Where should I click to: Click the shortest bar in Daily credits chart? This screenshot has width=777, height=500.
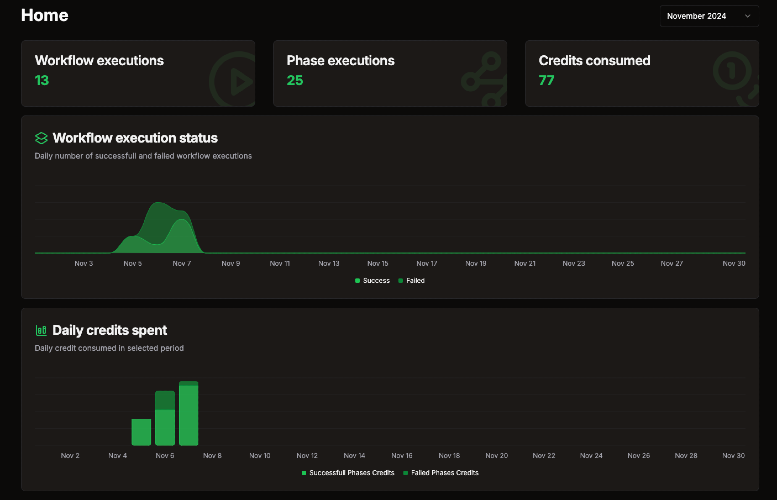point(141,432)
